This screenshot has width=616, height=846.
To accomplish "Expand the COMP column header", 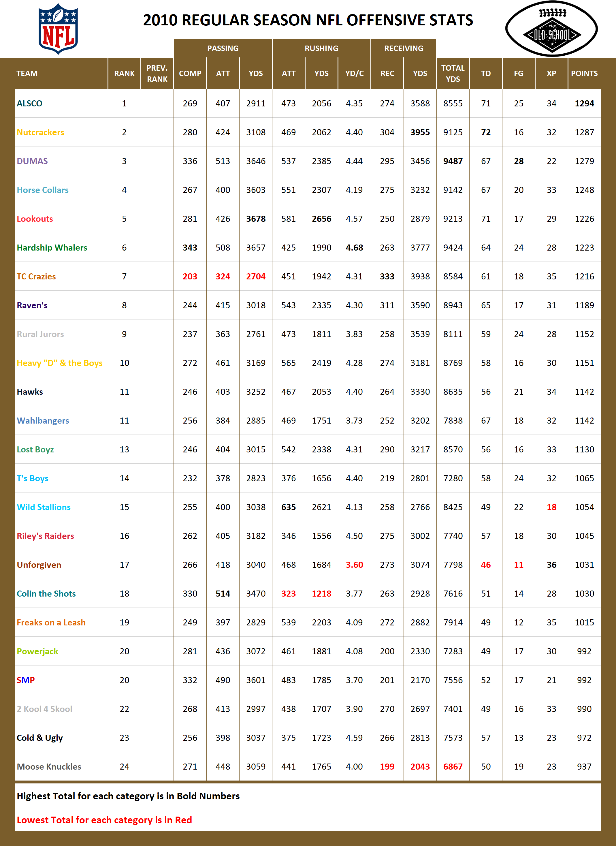I will pyautogui.click(x=190, y=74).
